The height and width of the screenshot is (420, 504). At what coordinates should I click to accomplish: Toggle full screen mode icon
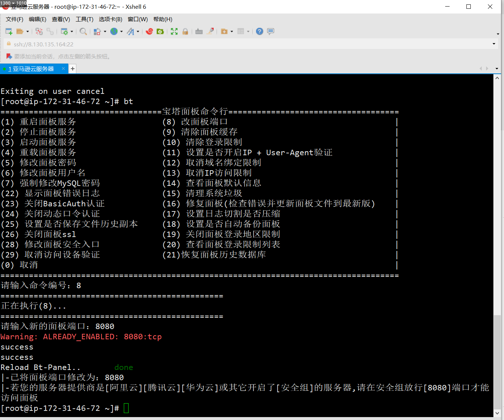[174, 31]
